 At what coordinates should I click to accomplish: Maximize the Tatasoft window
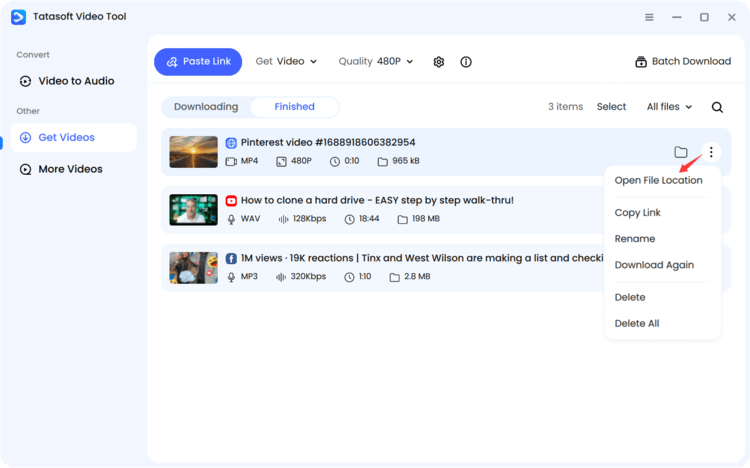[x=704, y=17]
